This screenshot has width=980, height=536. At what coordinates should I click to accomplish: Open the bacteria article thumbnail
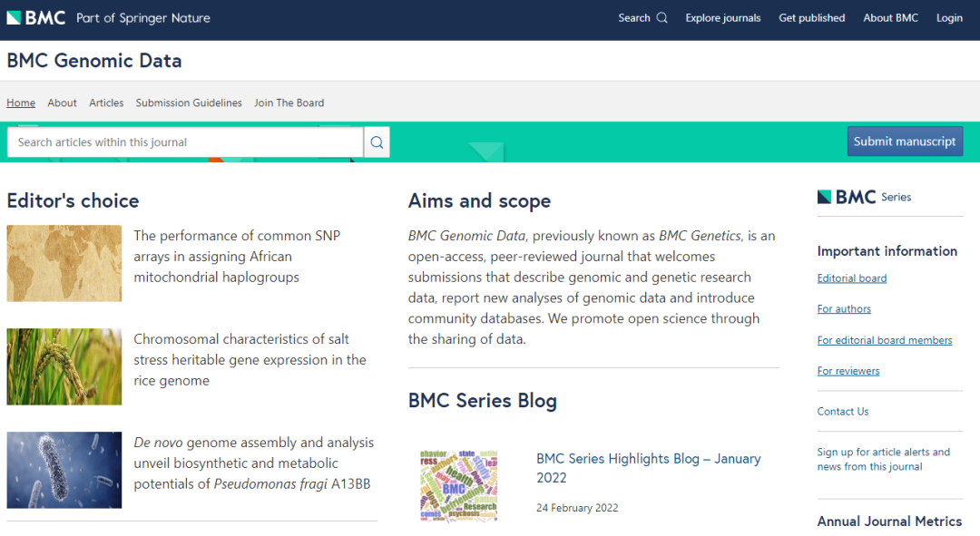(x=64, y=470)
